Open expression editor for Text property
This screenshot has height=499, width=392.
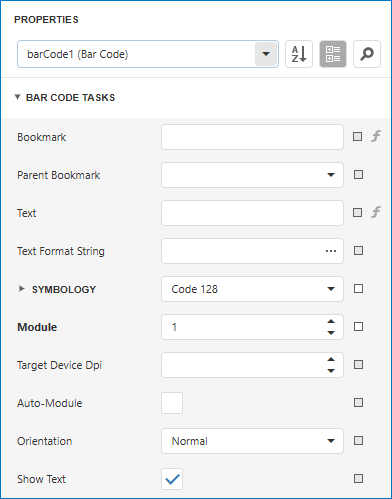pos(376,212)
